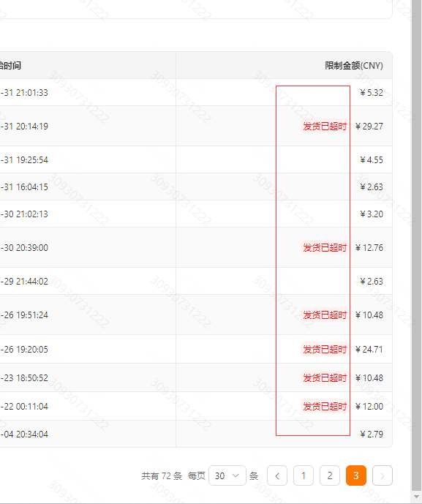Click the scrollbar down arrow
The image size is (422, 504).
(417, 497)
